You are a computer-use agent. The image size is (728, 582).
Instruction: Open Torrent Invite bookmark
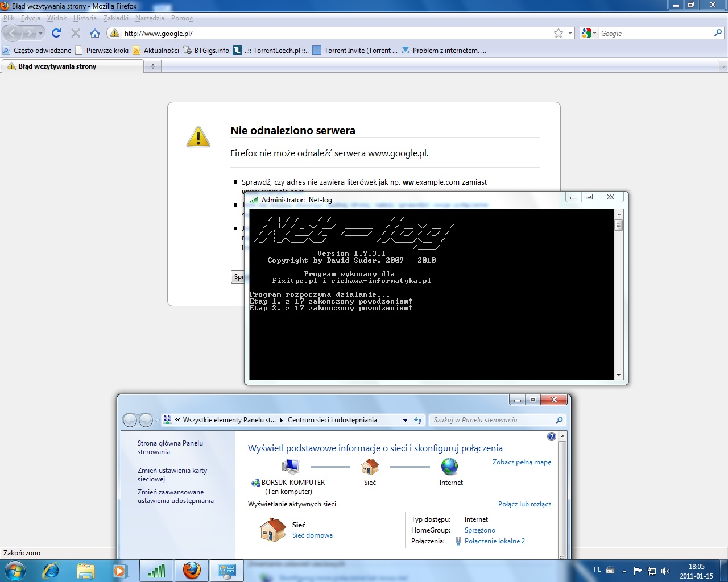(x=355, y=50)
